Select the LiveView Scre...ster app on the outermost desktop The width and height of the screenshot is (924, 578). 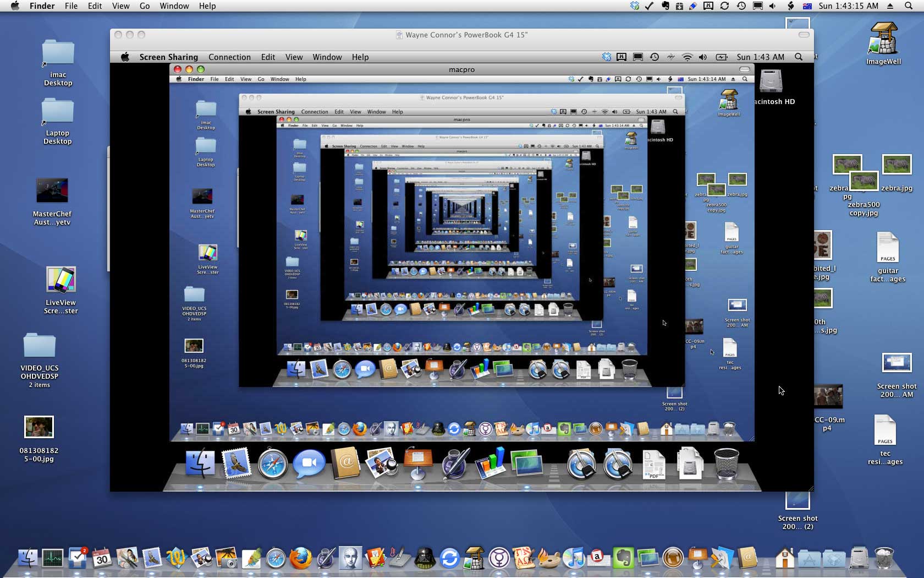[61, 290]
